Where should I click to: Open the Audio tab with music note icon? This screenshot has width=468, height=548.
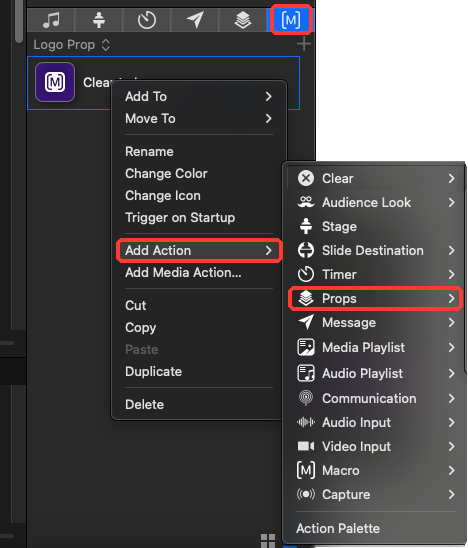click(51, 20)
